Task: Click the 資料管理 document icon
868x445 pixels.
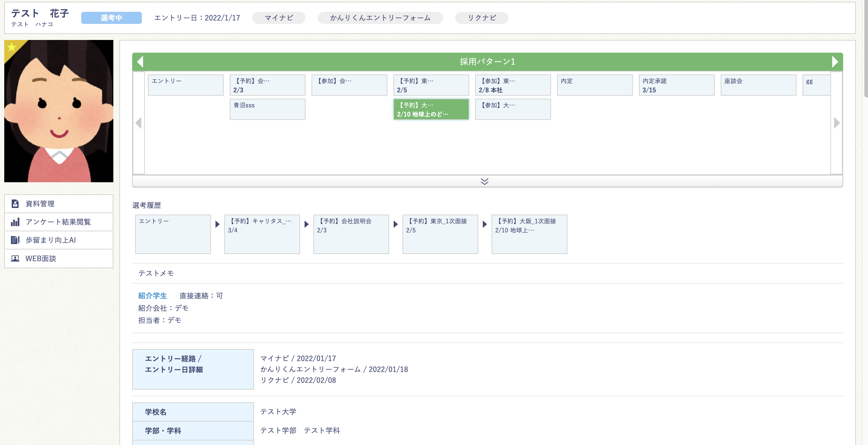Action: [15, 204]
